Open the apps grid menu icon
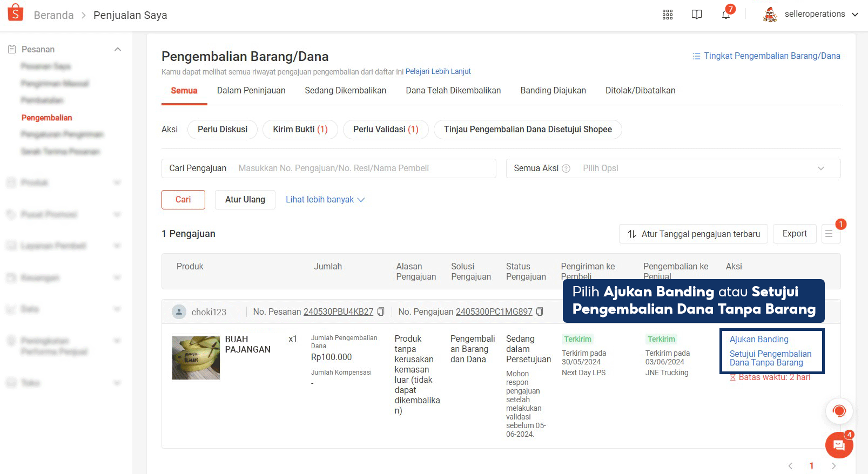 [x=668, y=15]
